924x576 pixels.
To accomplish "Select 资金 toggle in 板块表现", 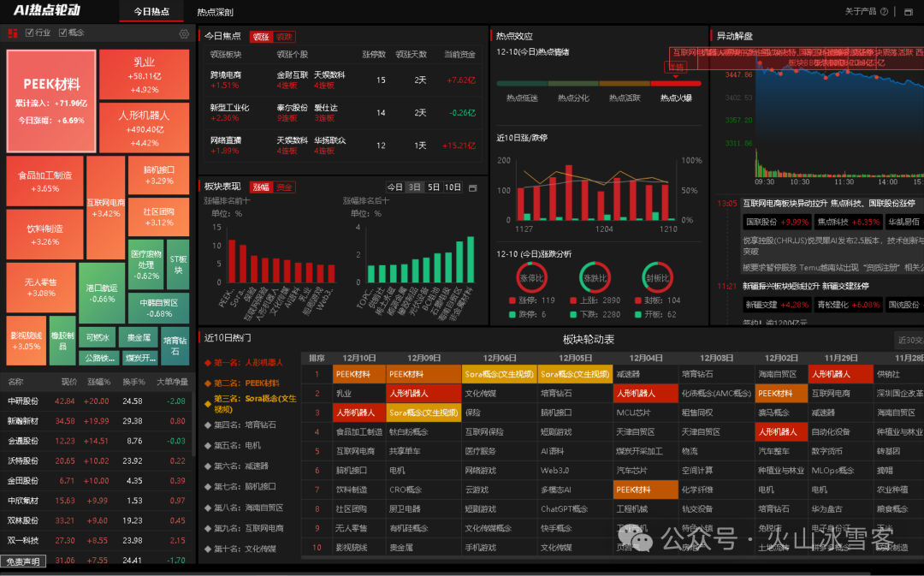I will 284,187.
